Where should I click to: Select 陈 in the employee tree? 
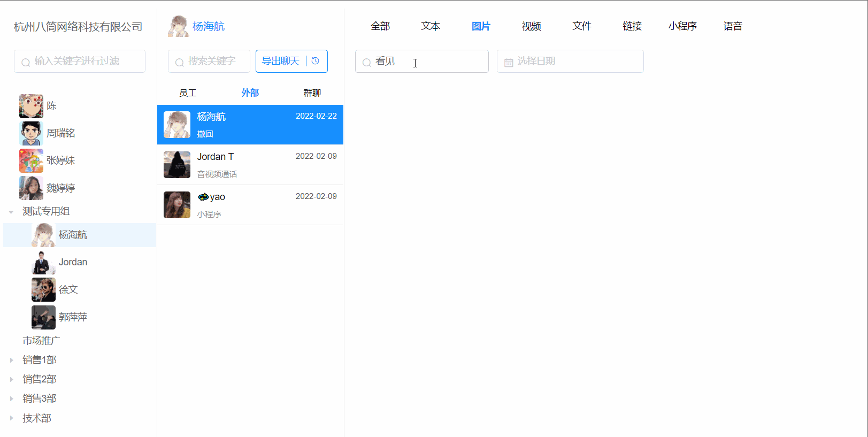pyautogui.click(x=51, y=106)
